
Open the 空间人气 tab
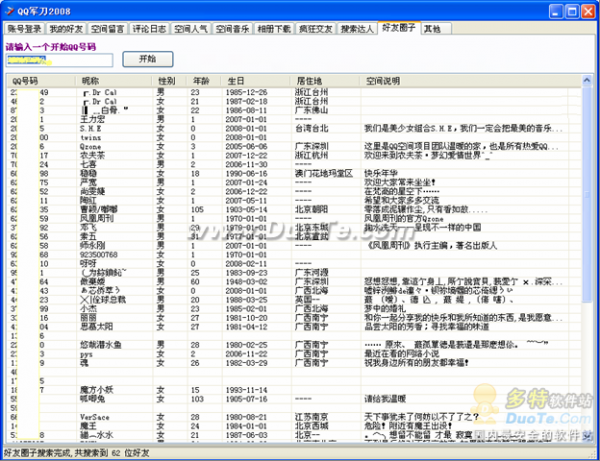(192, 29)
